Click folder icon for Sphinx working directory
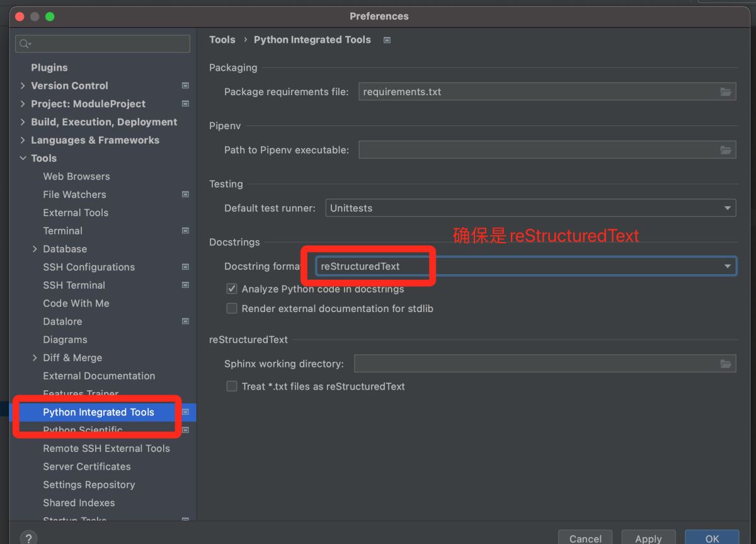This screenshot has height=544, width=756. (x=726, y=364)
